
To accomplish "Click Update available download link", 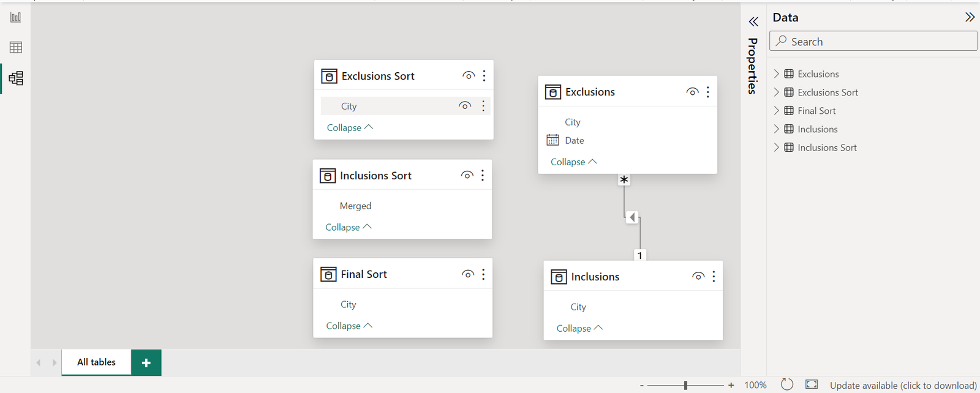I will click(903, 385).
